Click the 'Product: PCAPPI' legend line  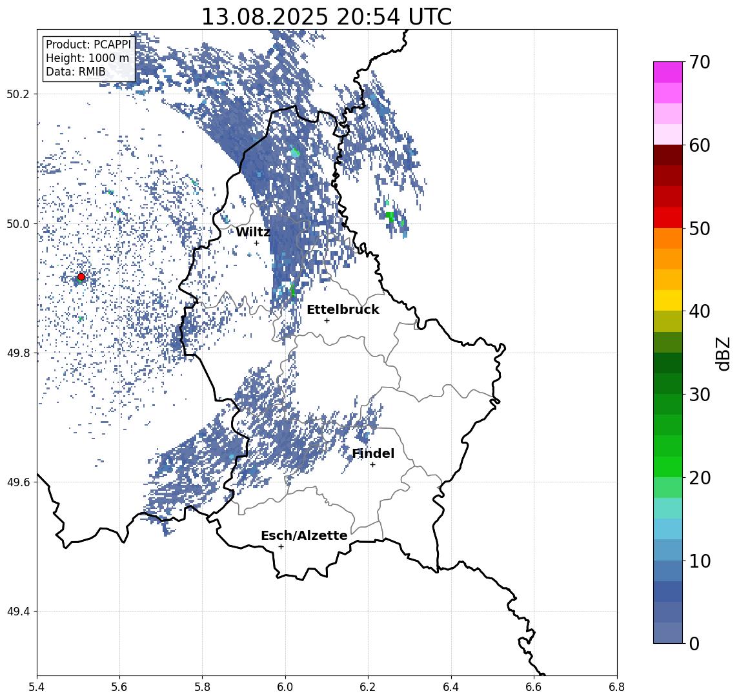pos(88,45)
